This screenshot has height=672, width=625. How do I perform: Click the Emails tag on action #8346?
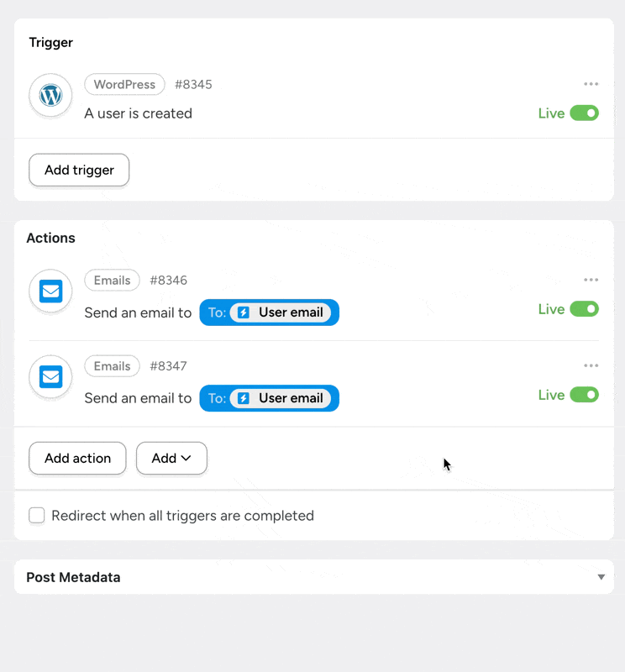coord(112,281)
